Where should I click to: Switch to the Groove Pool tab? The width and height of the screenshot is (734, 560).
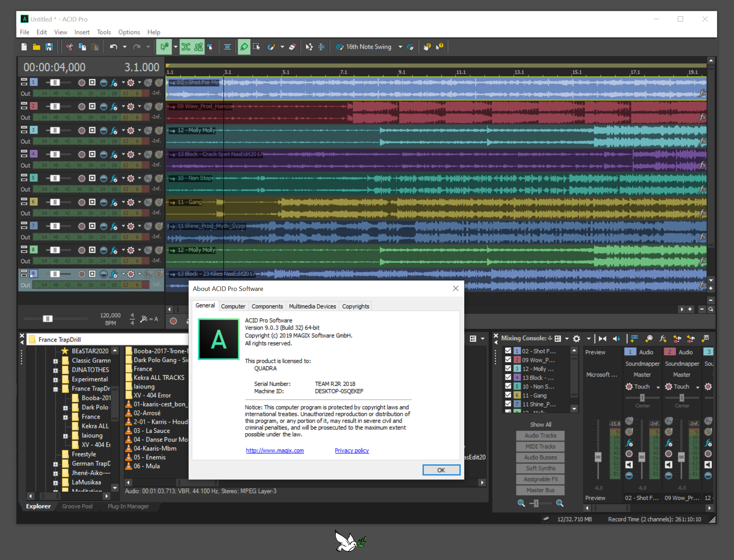tap(77, 506)
